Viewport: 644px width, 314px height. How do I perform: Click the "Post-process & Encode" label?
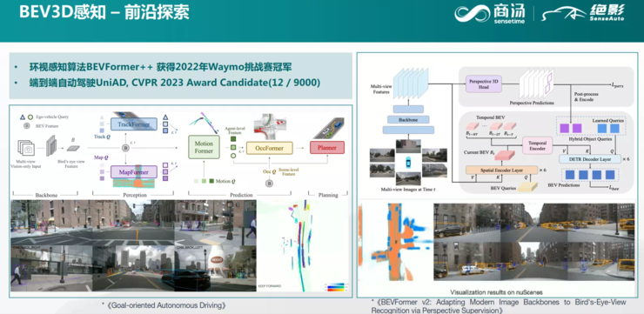587,97
